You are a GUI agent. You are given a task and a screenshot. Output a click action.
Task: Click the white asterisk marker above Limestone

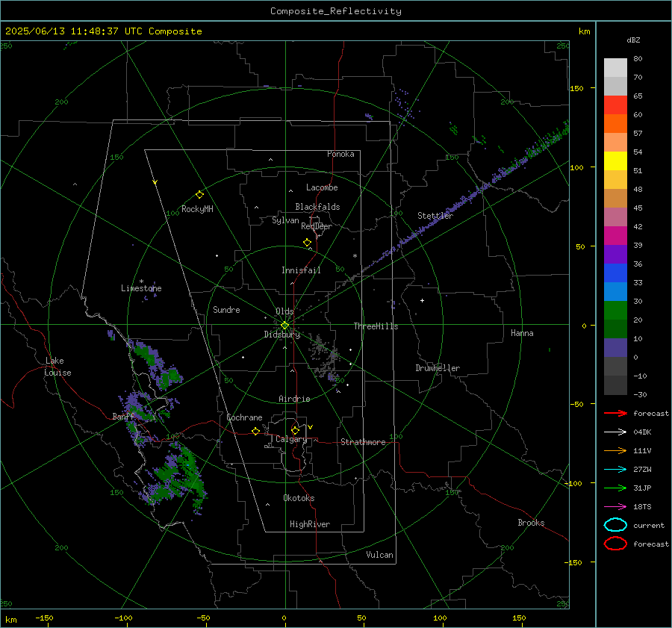tap(141, 282)
